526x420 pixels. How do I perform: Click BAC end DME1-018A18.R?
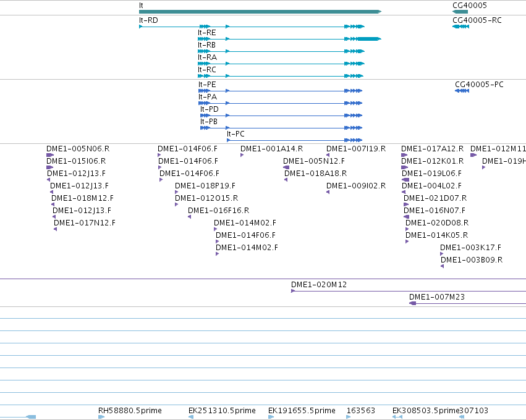[x=316, y=174]
